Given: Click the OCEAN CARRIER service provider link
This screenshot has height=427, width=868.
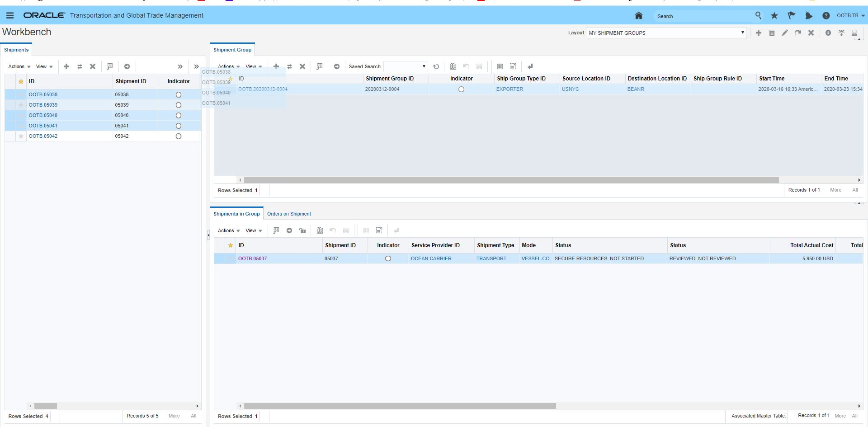Looking at the screenshot, I should [431, 258].
